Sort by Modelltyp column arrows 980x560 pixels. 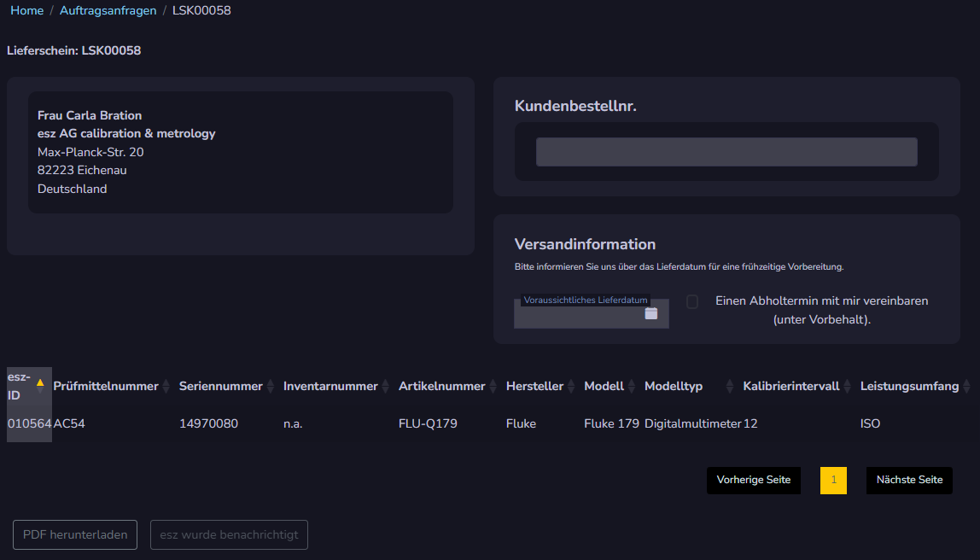(730, 387)
